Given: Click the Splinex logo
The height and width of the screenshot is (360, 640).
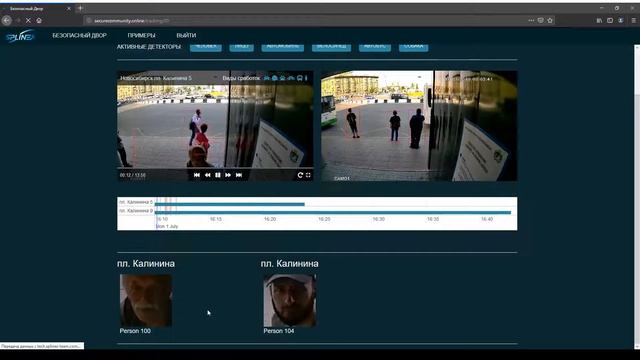Looking at the screenshot, I should coord(20,36).
